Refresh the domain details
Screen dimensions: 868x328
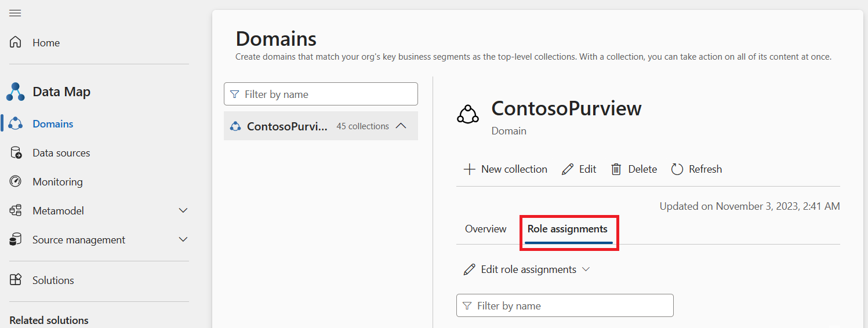point(696,169)
